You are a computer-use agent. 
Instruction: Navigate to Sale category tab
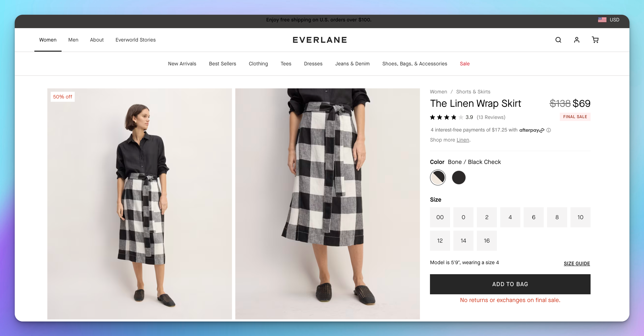pyautogui.click(x=465, y=64)
